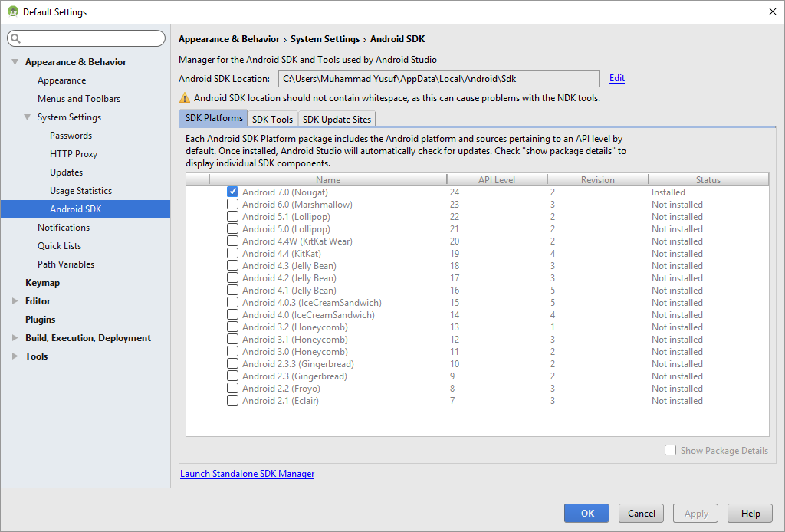
Task: Focus the settings search field
Action: [86, 38]
